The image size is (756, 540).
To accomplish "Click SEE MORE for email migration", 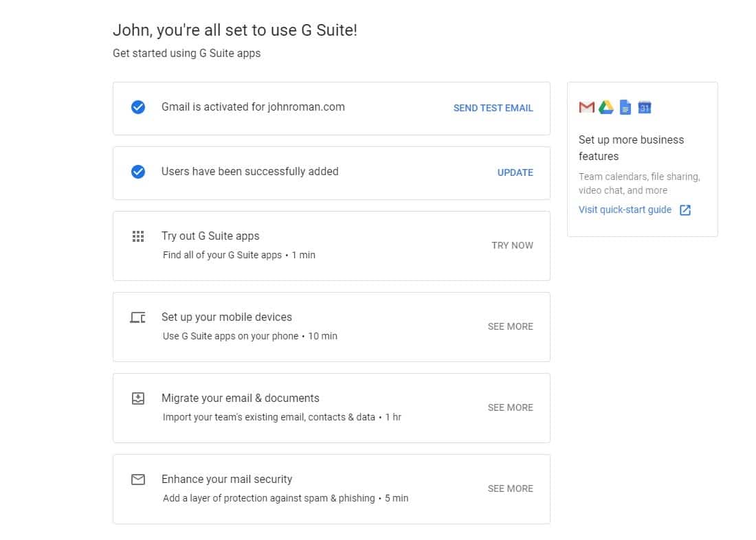I will point(510,407).
